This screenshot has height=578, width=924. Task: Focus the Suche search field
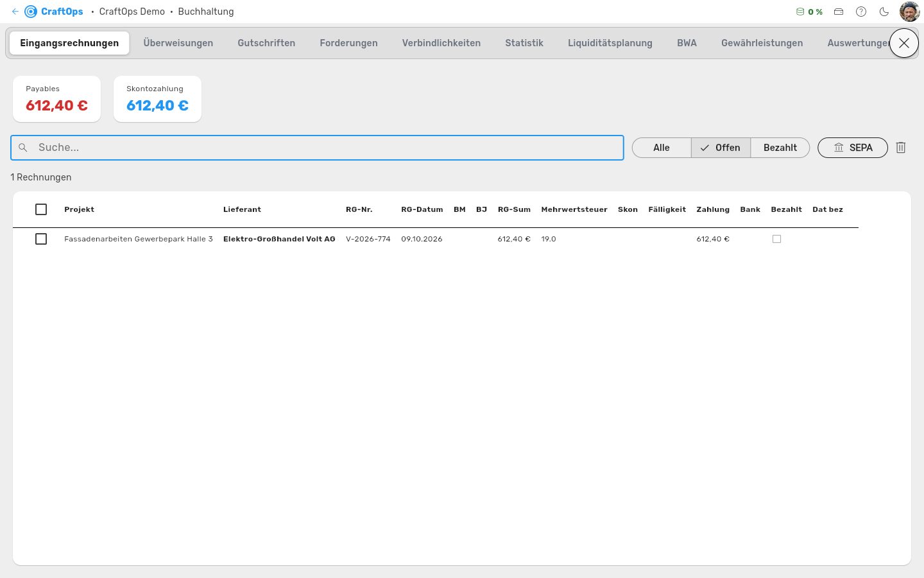317,148
